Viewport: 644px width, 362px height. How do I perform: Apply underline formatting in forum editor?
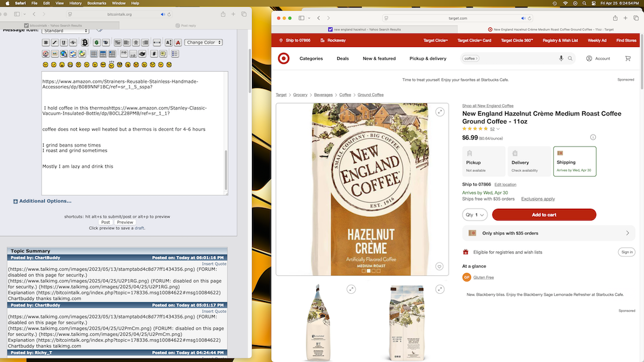[x=64, y=43]
